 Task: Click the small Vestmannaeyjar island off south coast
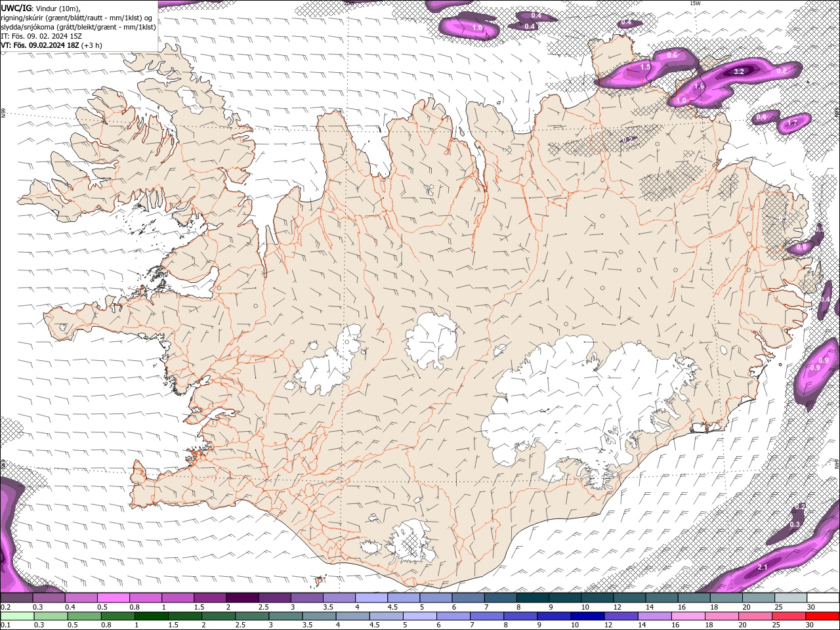(x=320, y=580)
